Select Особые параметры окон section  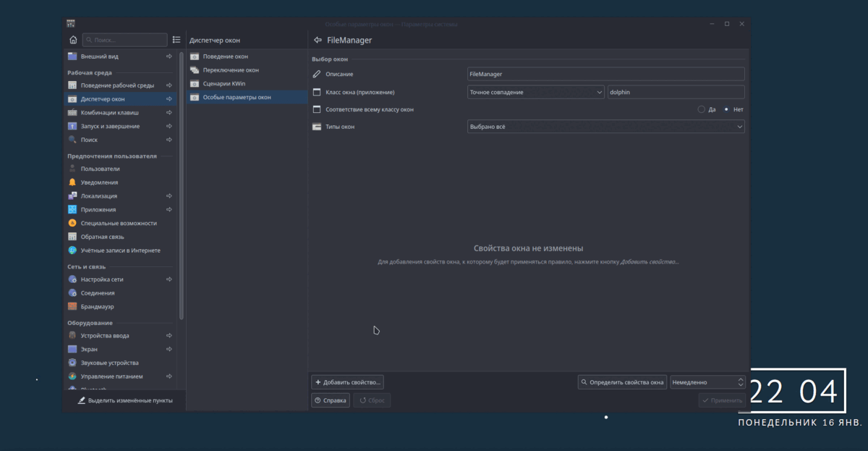point(247,97)
